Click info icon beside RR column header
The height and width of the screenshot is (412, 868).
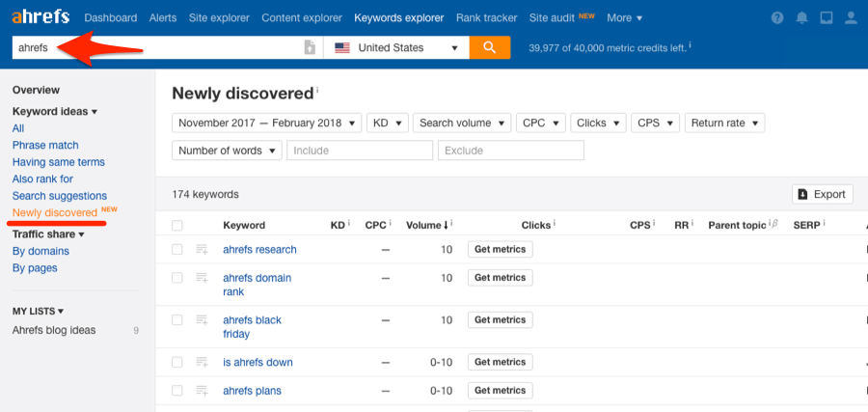tap(692, 223)
